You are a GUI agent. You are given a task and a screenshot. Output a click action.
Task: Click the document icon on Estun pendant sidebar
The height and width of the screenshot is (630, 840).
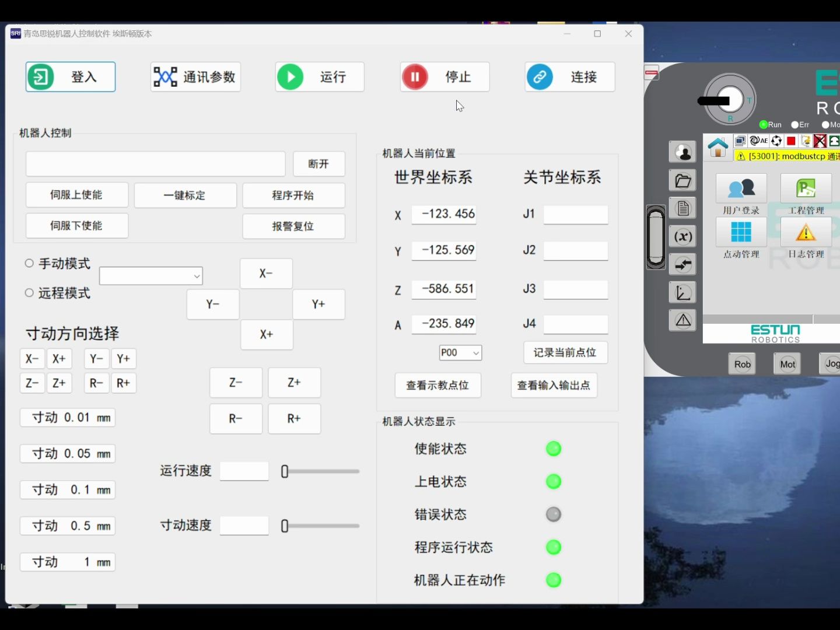[682, 208]
